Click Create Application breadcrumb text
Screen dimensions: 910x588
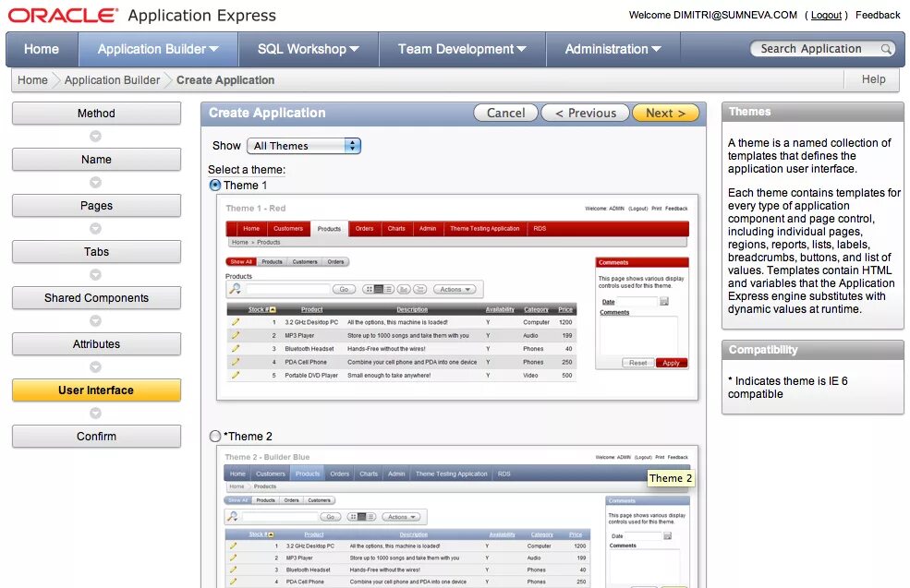[225, 80]
